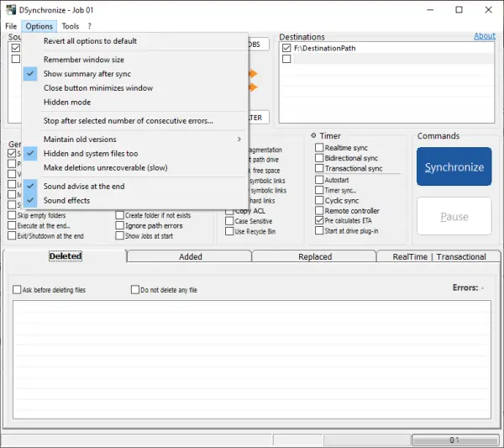Image resolution: width=504 pixels, height=448 pixels.
Task: Check Execute at the end...
Action: point(12,225)
